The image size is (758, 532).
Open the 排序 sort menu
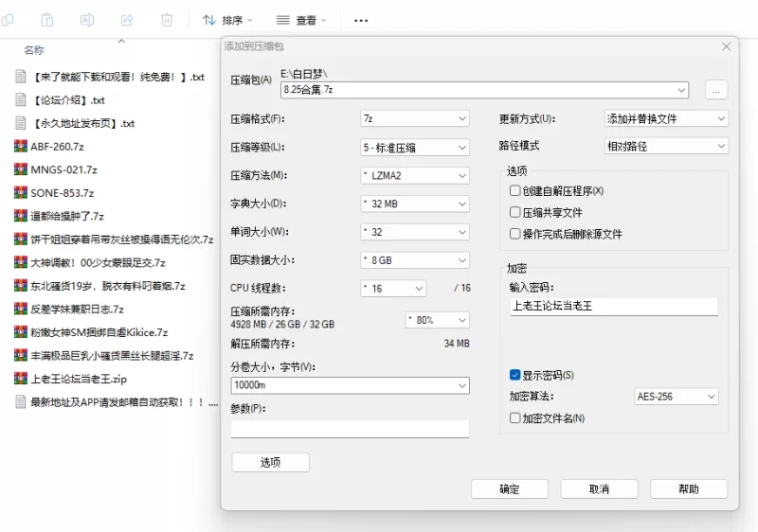click(230, 20)
